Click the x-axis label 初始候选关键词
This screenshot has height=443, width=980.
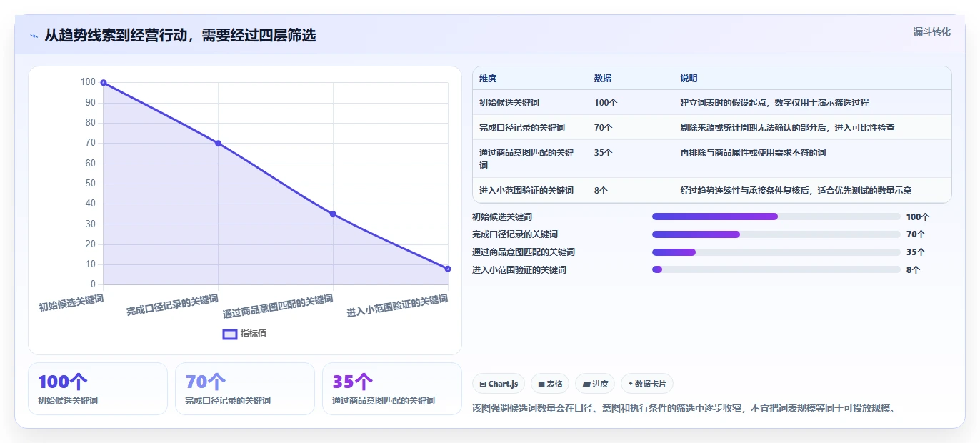[71, 303]
